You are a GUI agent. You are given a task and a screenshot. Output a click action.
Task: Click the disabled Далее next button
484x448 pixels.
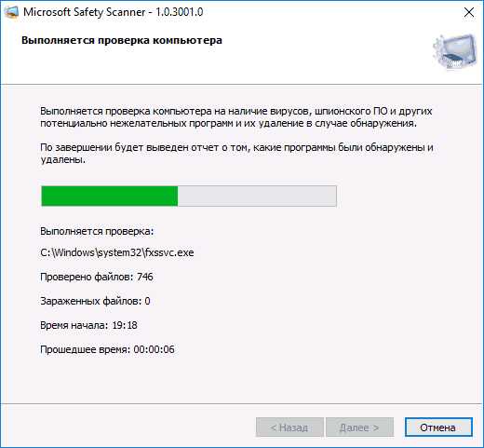pyautogui.click(x=359, y=428)
